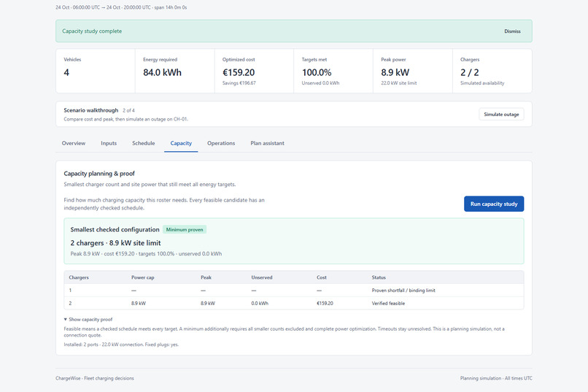Click the Simulate outage button

click(x=501, y=115)
